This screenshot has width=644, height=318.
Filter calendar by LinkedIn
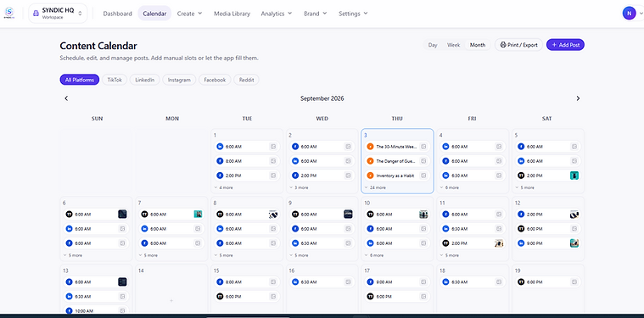[x=144, y=80]
